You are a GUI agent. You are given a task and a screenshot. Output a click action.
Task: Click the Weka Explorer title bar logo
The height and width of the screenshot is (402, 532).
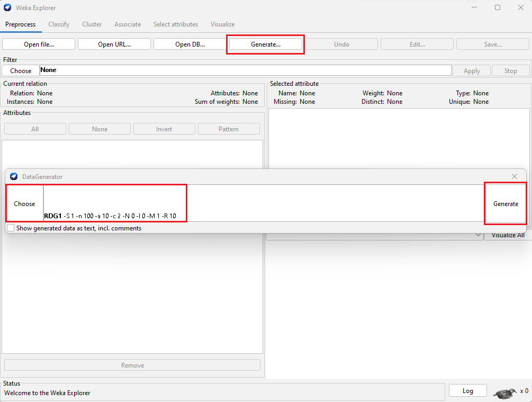[7, 7]
